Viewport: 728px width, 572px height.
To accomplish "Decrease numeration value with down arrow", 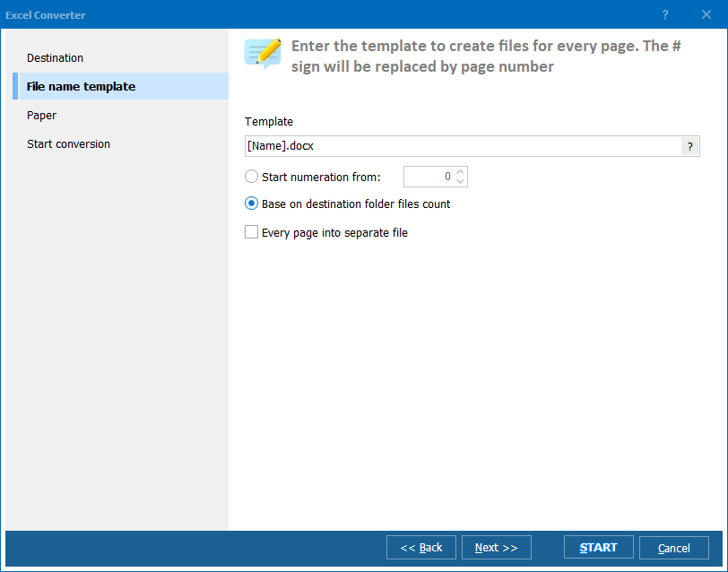I will point(460,181).
